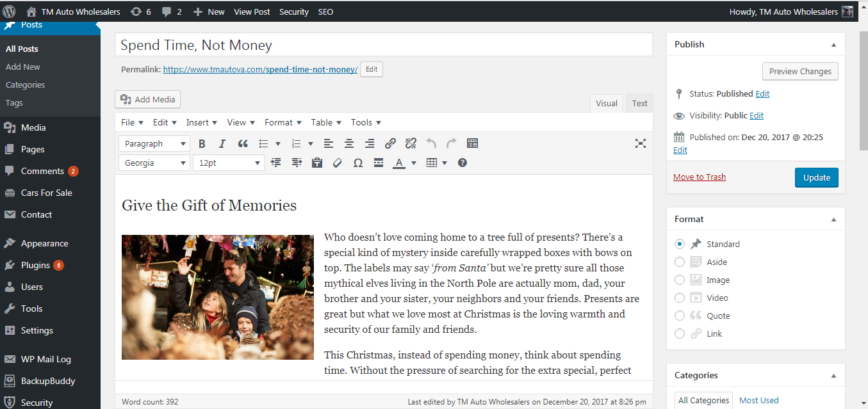The width and height of the screenshot is (868, 409).
Task: Insert a horizontal line
Action: (x=379, y=163)
